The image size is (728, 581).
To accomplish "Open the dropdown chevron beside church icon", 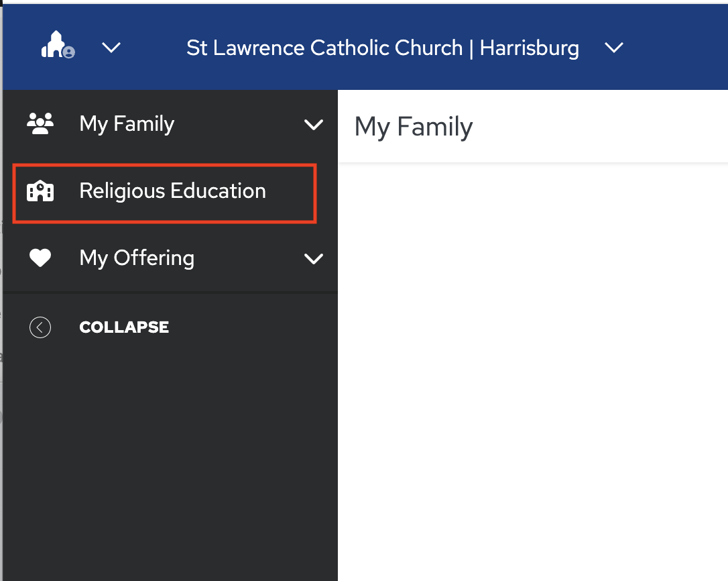I will [x=111, y=48].
